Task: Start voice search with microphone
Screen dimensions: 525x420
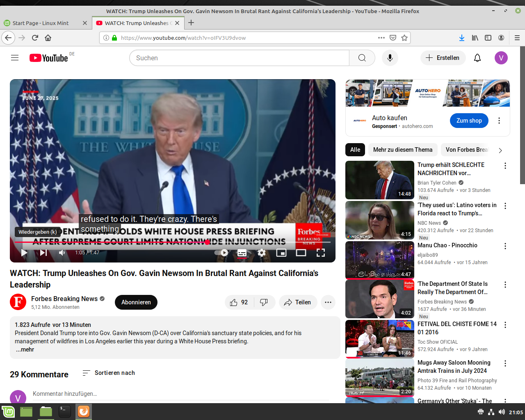Action: (x=390, y=58)
